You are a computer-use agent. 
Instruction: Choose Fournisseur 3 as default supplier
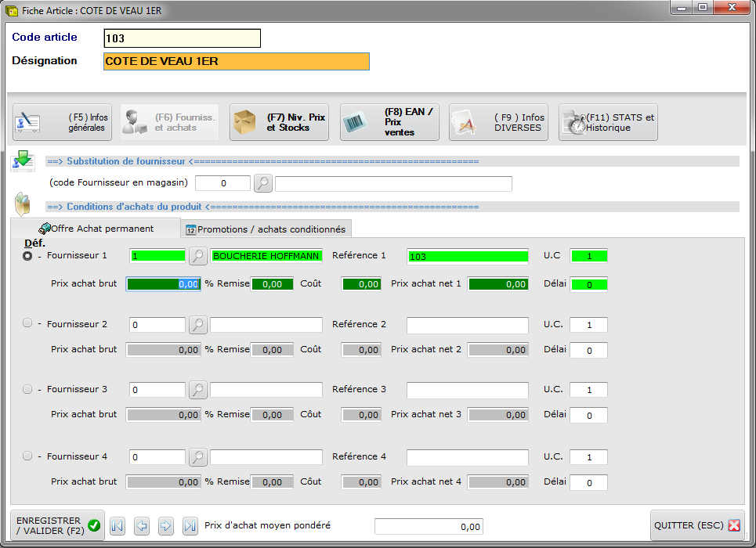click(28, 389)
